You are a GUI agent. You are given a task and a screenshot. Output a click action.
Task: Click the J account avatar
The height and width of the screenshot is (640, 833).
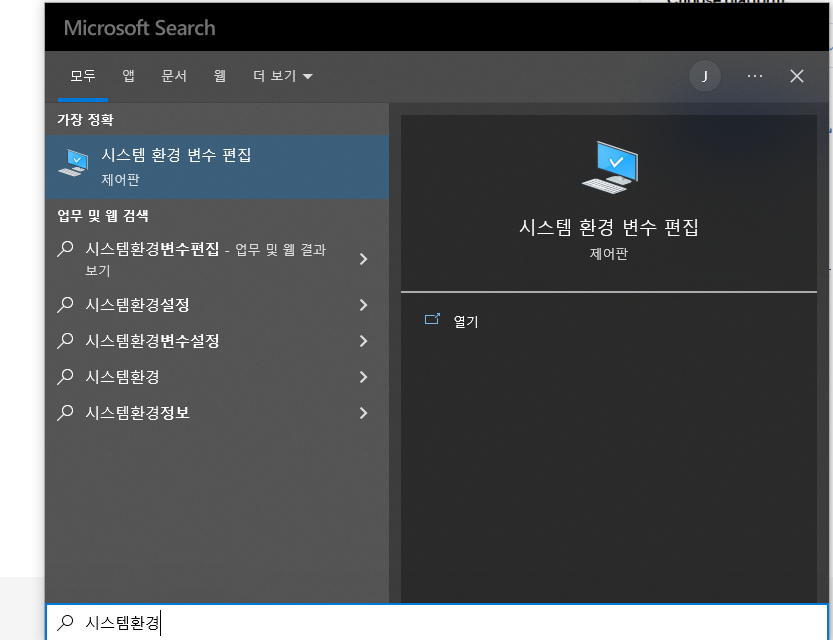pyautogui.click(x=704, y=76)
